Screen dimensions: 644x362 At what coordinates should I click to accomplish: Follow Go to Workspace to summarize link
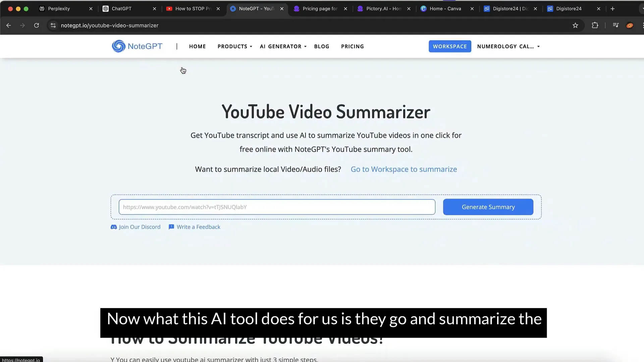(404, 169)
